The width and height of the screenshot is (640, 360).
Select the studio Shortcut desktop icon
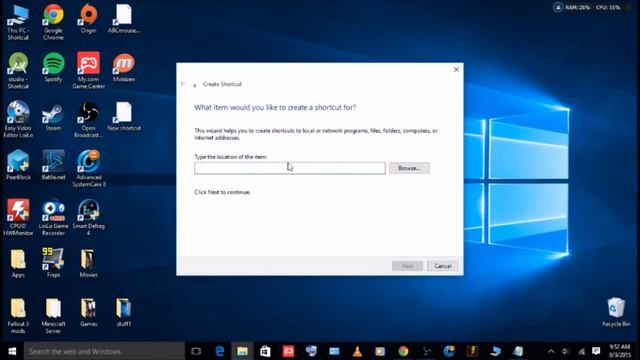tap(18, 71)
